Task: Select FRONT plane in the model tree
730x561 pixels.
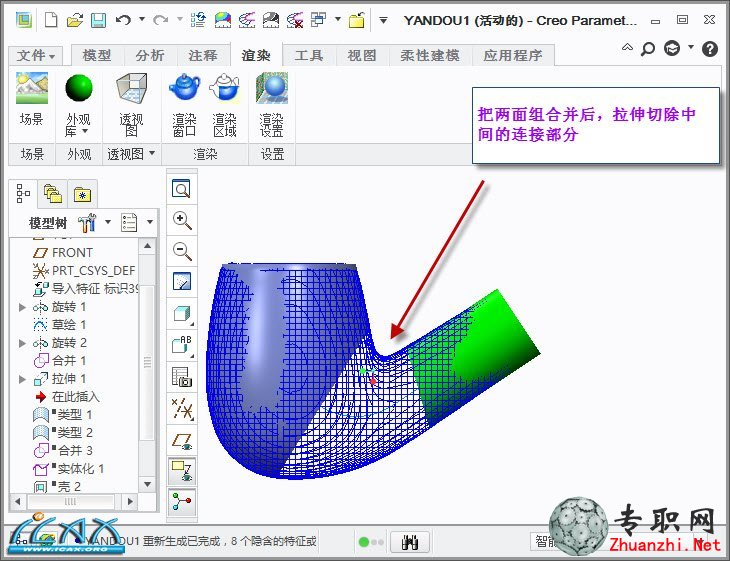Action: (62, 252)
